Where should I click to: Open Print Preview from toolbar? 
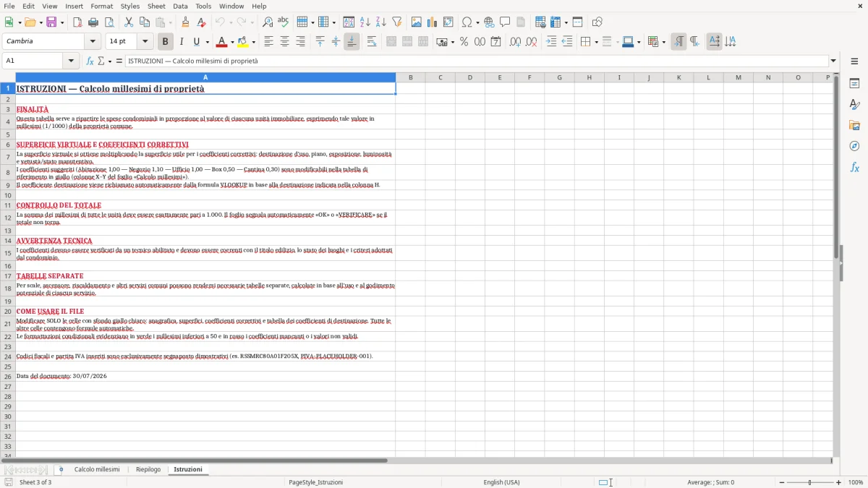[x=109, y=22]
